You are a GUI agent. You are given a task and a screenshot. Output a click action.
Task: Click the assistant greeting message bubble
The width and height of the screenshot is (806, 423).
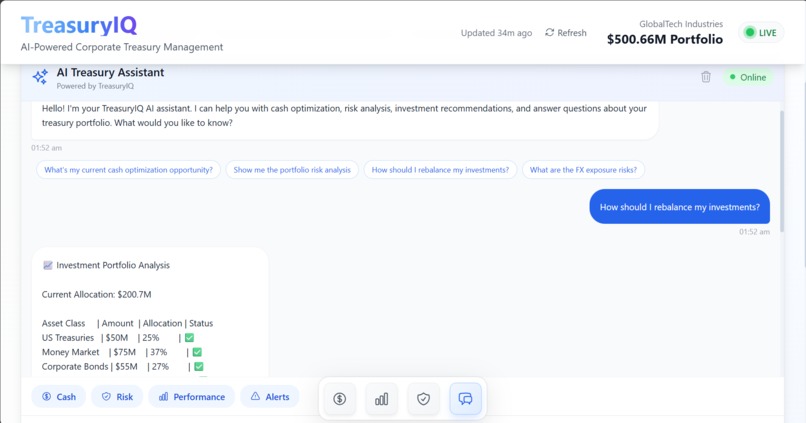[345, 120]
